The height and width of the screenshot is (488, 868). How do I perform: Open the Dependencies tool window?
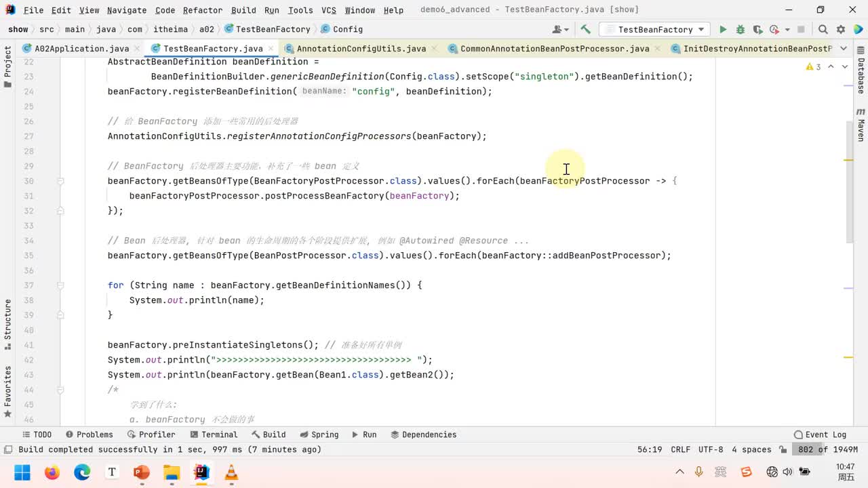click(x=422, y=434)
